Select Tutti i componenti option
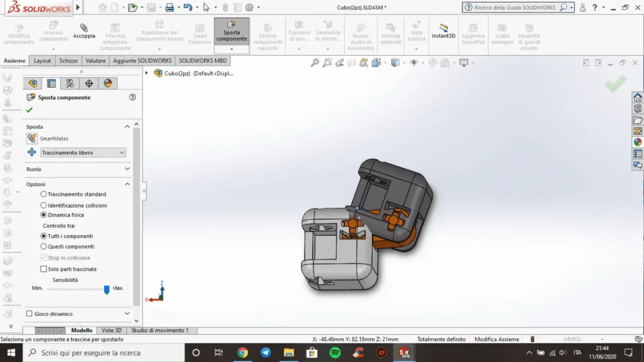Image resolution: width=644 pixels, height=362 pixels. click(x=44, y=236)
